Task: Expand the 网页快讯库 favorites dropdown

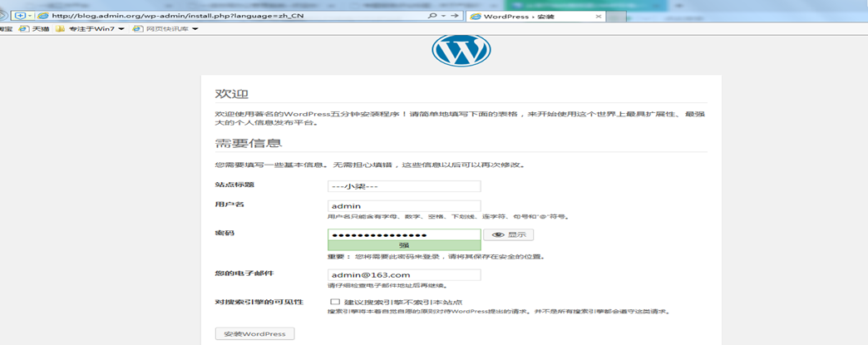Action: [195, 29]
